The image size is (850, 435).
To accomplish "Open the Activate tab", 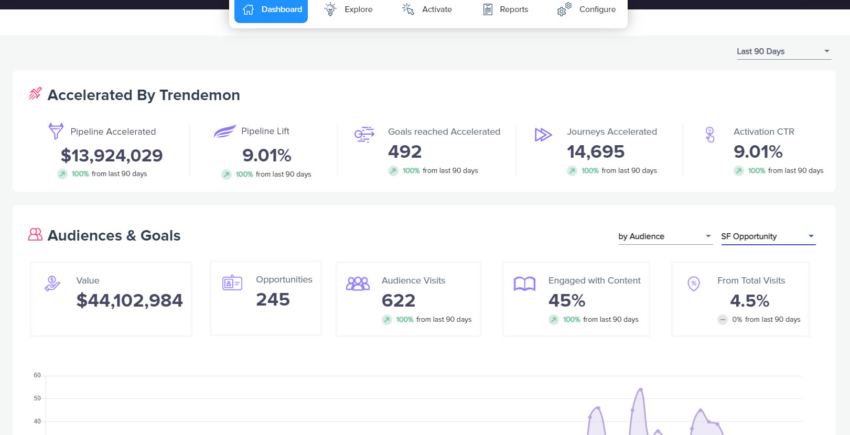I will 427,10.
